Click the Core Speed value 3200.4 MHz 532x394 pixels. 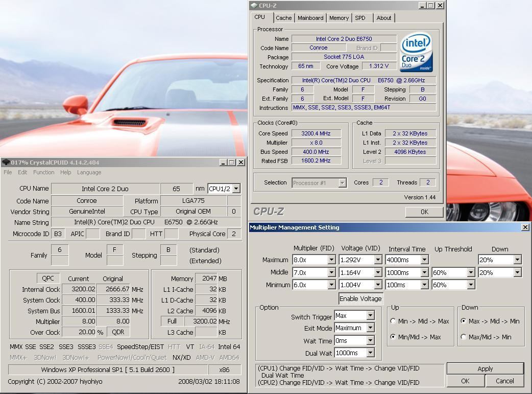pos(316,133)
